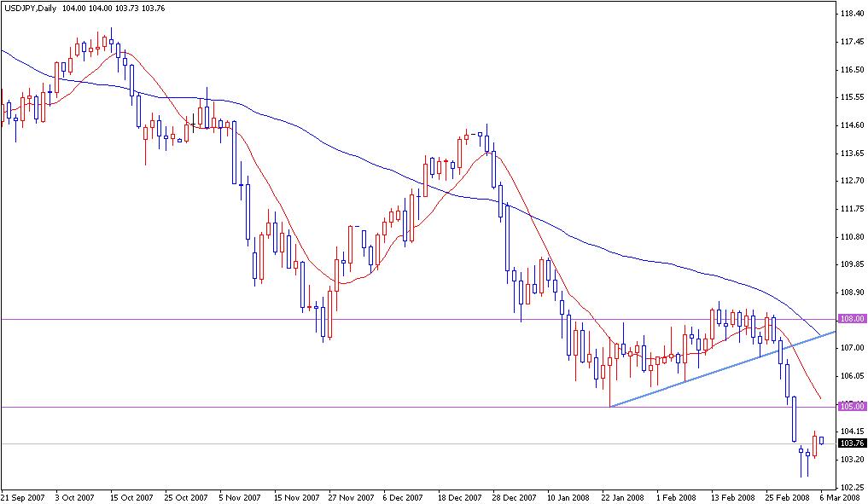Click the 18 Dec 2007 date label
Viewport: 868px width, 504px height.
pyautogui.click(x=459, y=495)
